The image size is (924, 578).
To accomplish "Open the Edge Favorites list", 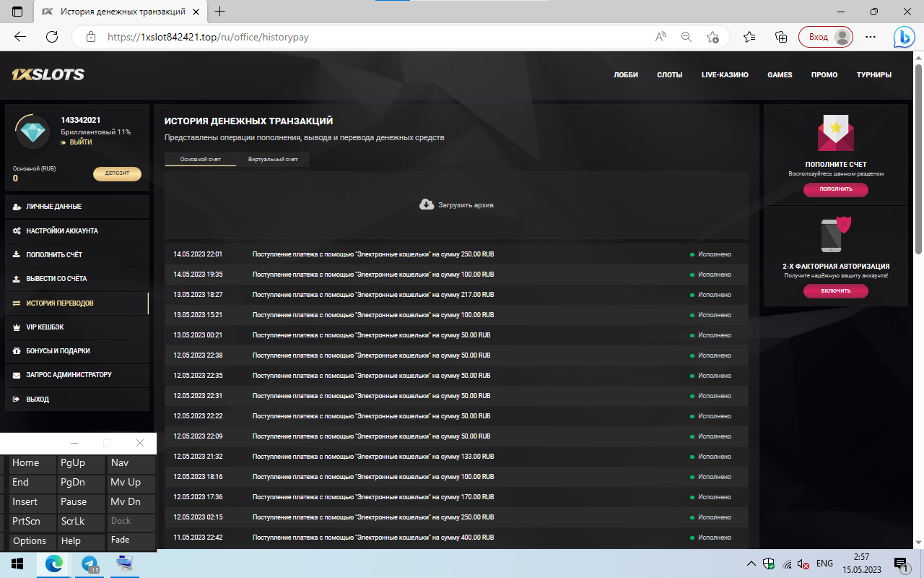I will pyautogui.click(x=749, y=37).
